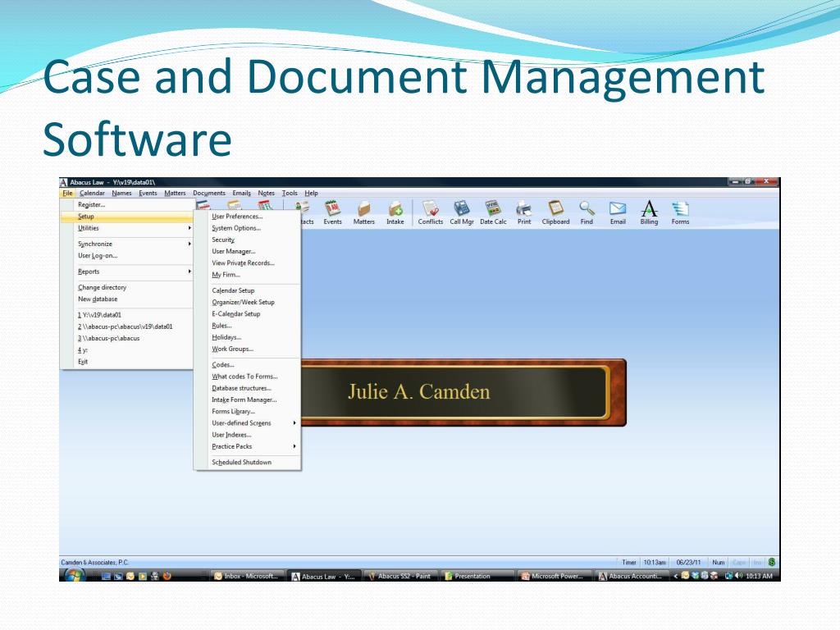Click the 06/23/11 date in status bar
Image resolution: width=840 pixels, height=630 pixels.
click(x=688, y=563)
